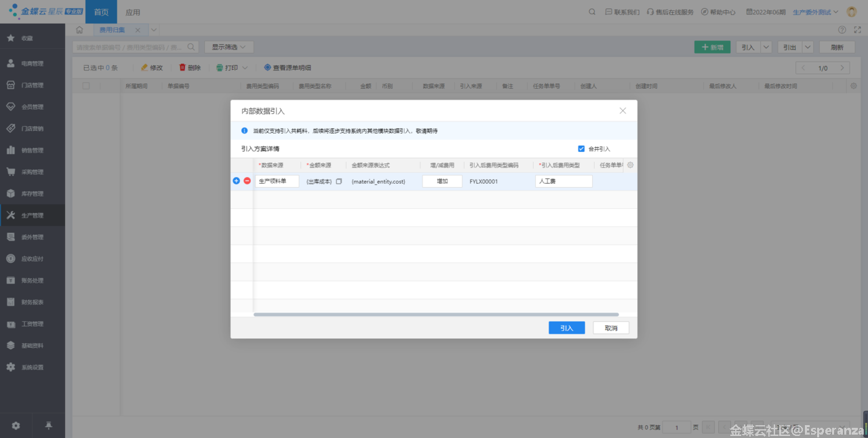Open the 生产委外测试 account dropdown

[816, 12]
